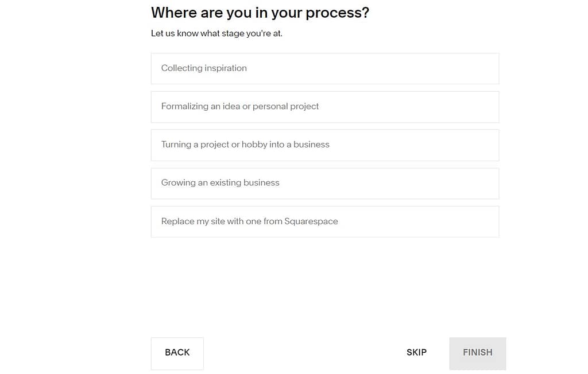The height and width of the screenshot is (374, 588).
Task: Pick "Turning a project or hobby into a business"
Action: tap(324, 145)
